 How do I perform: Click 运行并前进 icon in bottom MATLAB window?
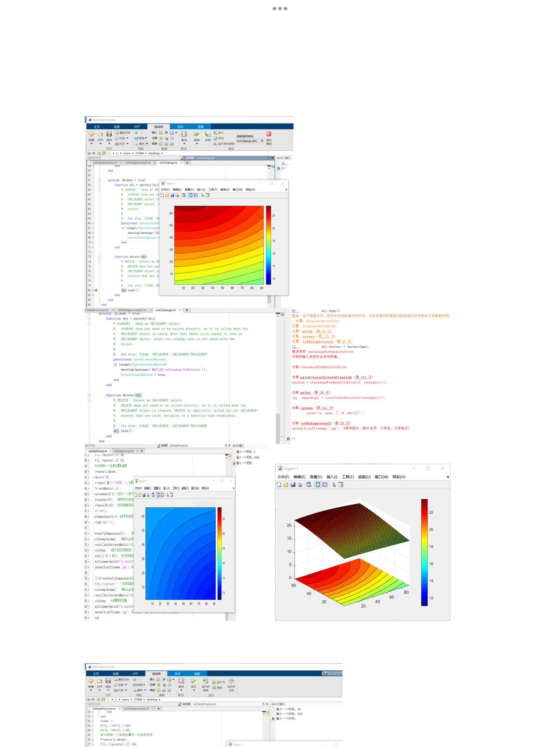pos(206,681)
